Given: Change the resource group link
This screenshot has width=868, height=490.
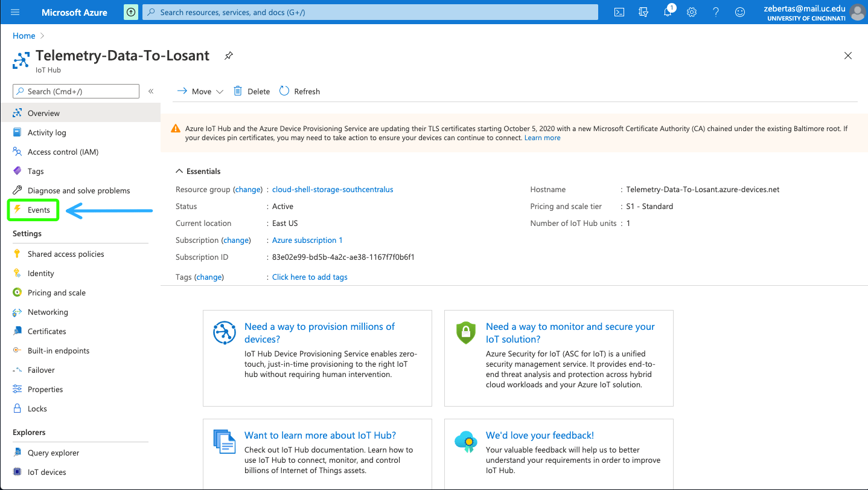Looking at the screenshot, I should pos(248,189).
